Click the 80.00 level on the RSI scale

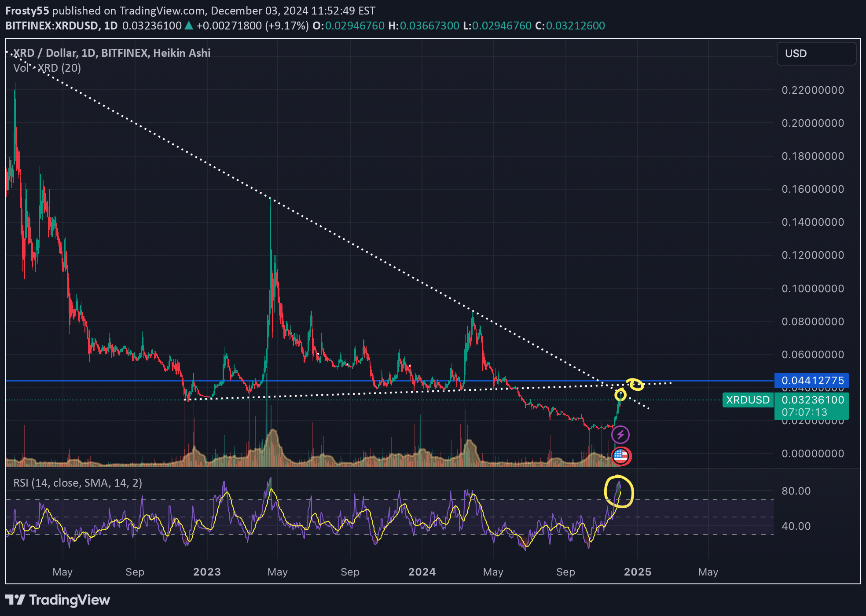pos(796,491)
